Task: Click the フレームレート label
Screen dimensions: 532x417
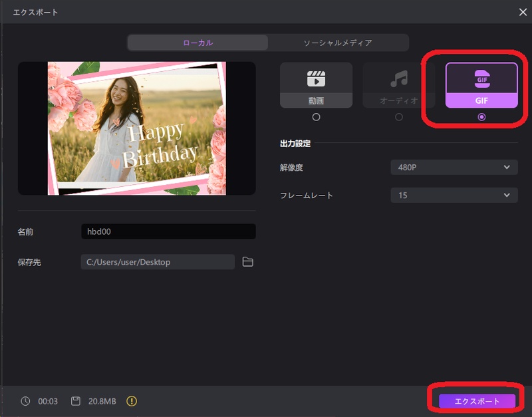Action: 307,196
